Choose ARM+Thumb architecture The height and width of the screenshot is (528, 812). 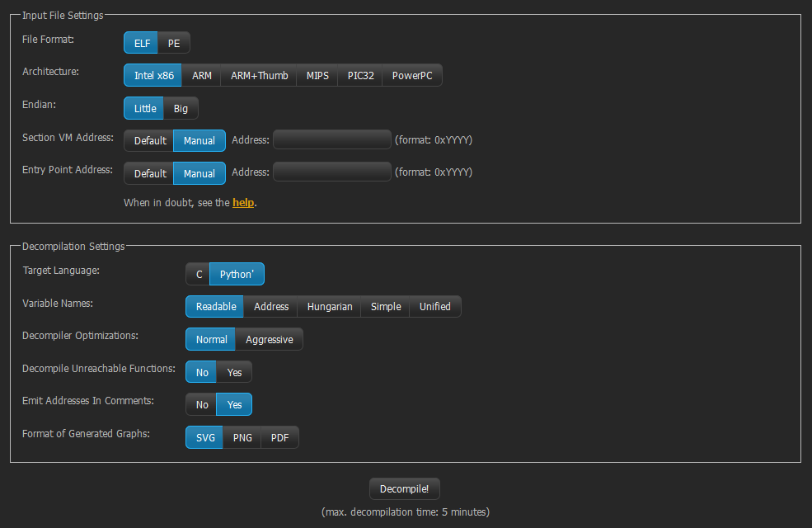click(x=259, y=76)
